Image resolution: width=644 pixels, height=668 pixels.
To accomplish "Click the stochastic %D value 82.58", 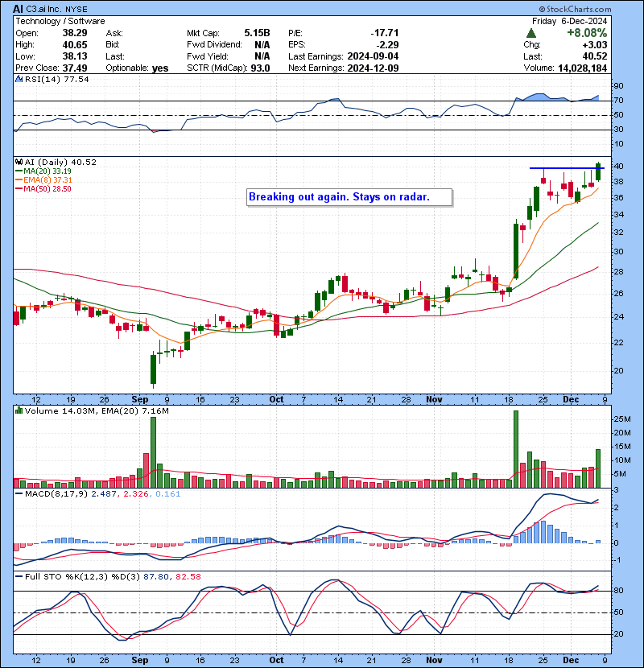I will [x=188, y=577].
